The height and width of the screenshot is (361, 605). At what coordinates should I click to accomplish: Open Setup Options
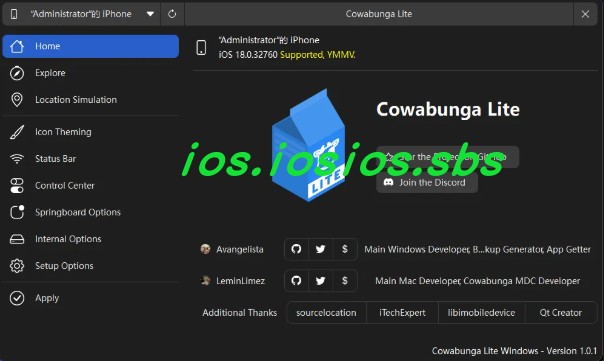tap(91, 266)
